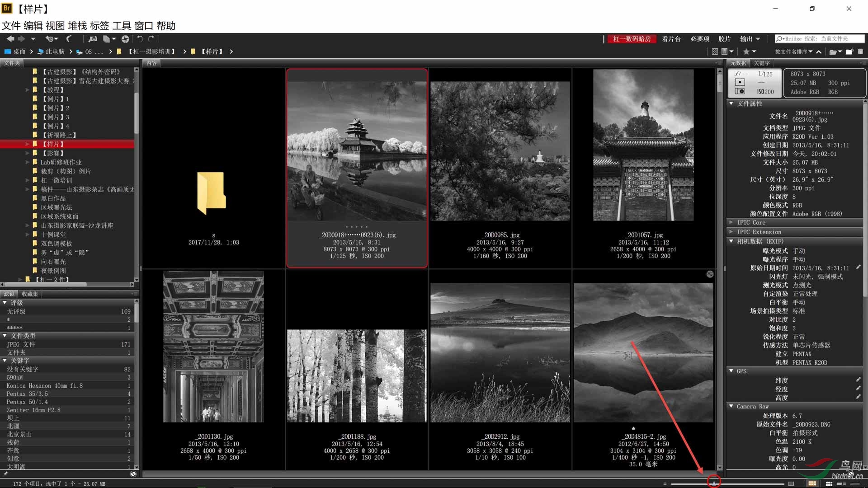Toggle lock thumbnail grid view button
868x488 pixels.
point(812,484)
